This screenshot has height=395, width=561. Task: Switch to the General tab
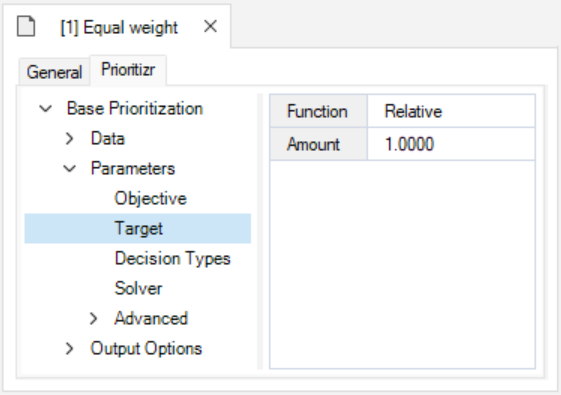[x=54, y=72]
